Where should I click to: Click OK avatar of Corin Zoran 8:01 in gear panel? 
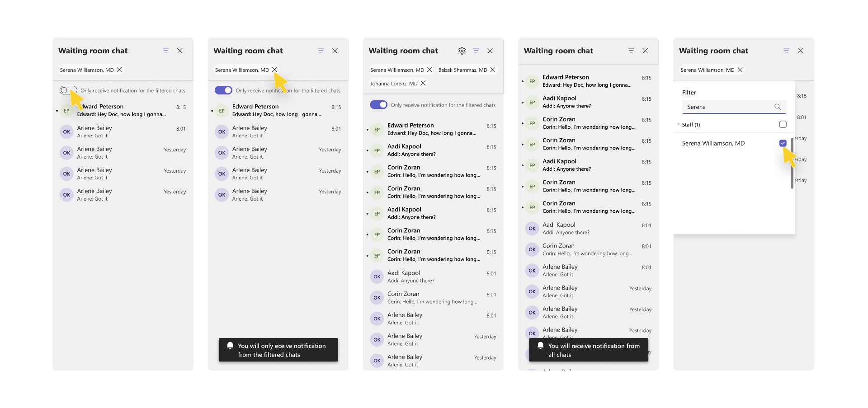pos(377,298)
